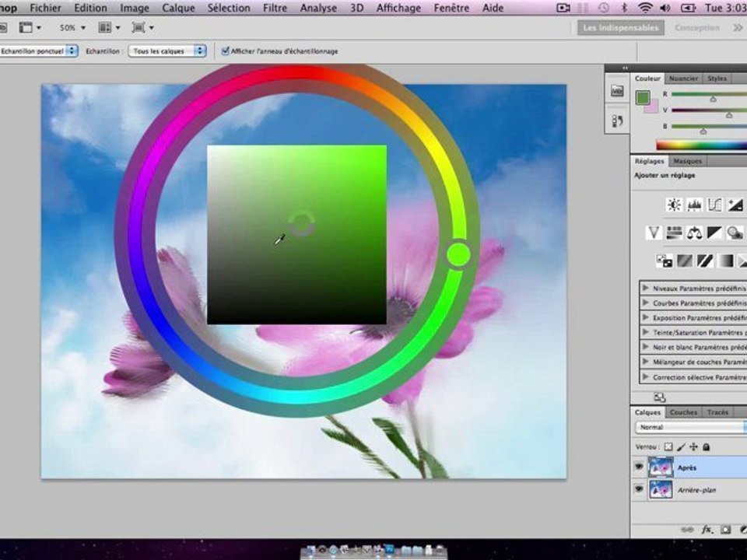The image size is (747, 560).
Task: Toggle lock transparent pixels
Action: 668,446
